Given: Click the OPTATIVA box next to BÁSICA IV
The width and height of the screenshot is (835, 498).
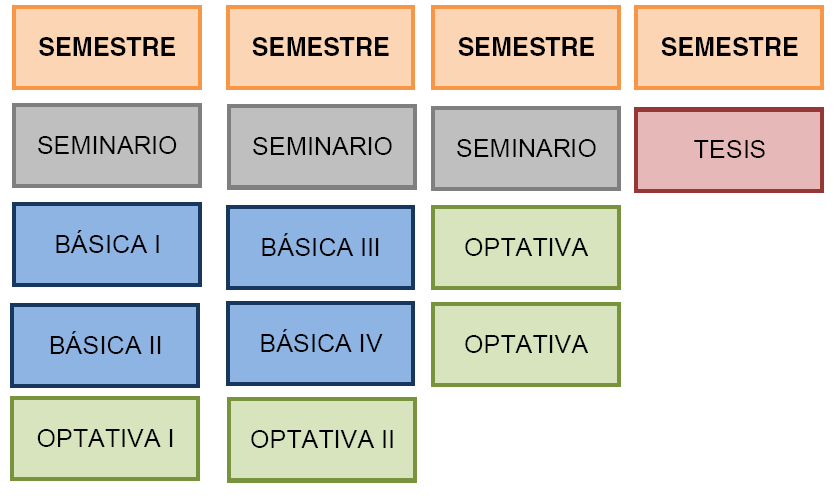Looking at the screenshot, I should [x=526, y=345].
